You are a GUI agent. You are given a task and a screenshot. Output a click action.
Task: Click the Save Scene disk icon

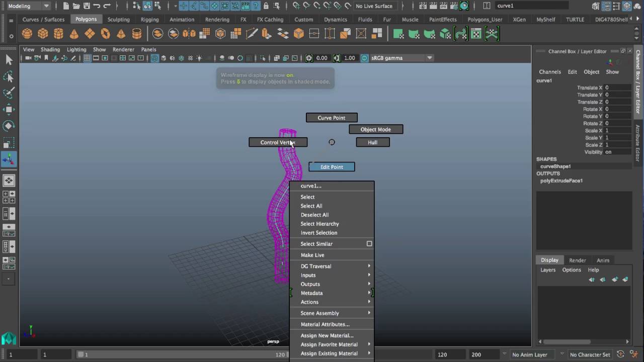[x=86, y=6]
